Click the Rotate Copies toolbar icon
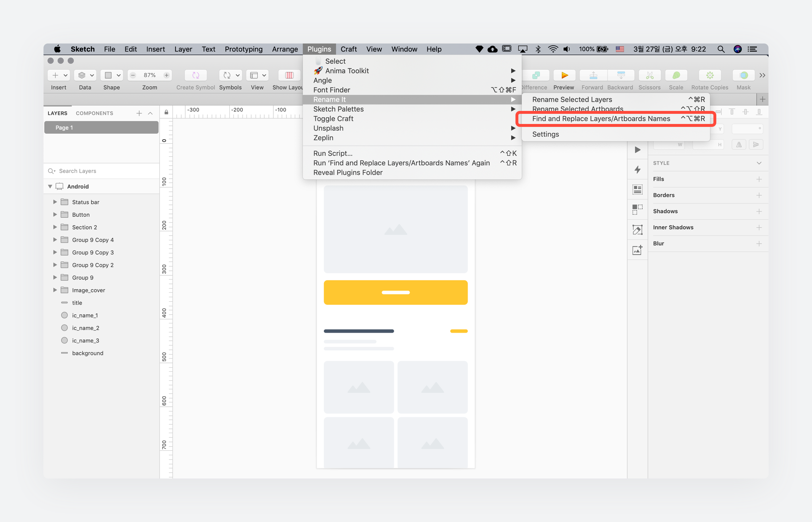The image size is (812, 522). [709, 75]
